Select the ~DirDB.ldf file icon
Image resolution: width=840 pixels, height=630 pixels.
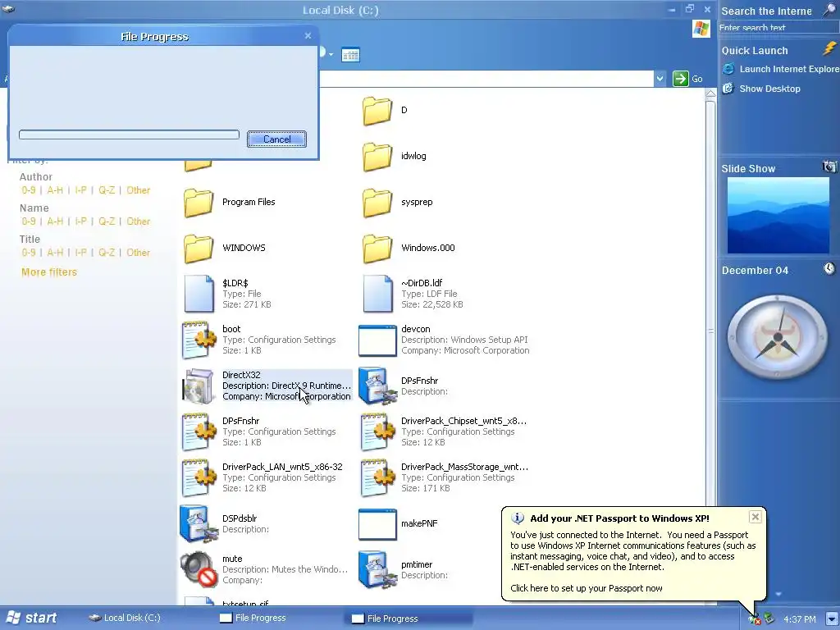377,294
